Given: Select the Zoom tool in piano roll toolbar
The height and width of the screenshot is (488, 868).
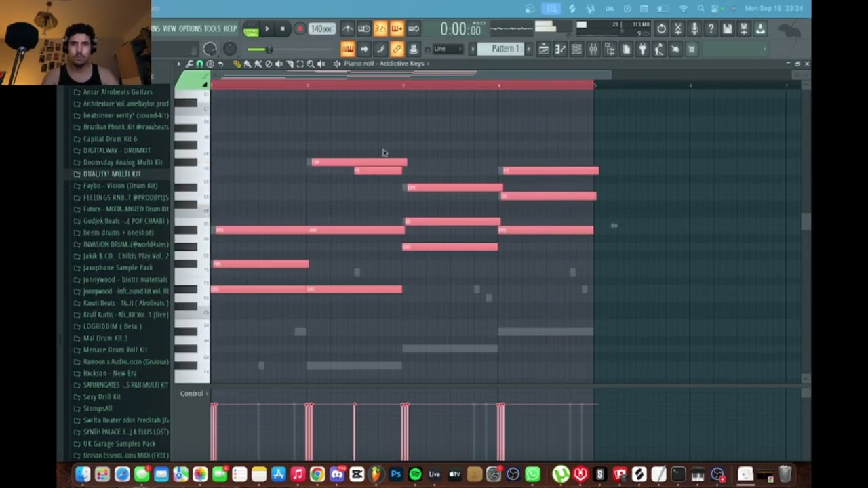Looking at the screenshot, I should (x=311, y=64).
